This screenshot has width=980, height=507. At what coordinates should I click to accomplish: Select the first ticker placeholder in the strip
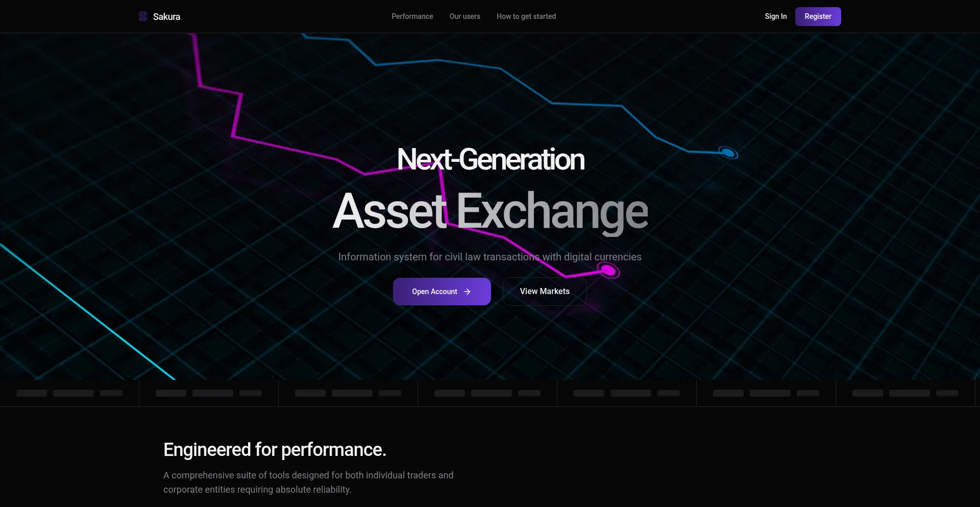pos(69,393)
